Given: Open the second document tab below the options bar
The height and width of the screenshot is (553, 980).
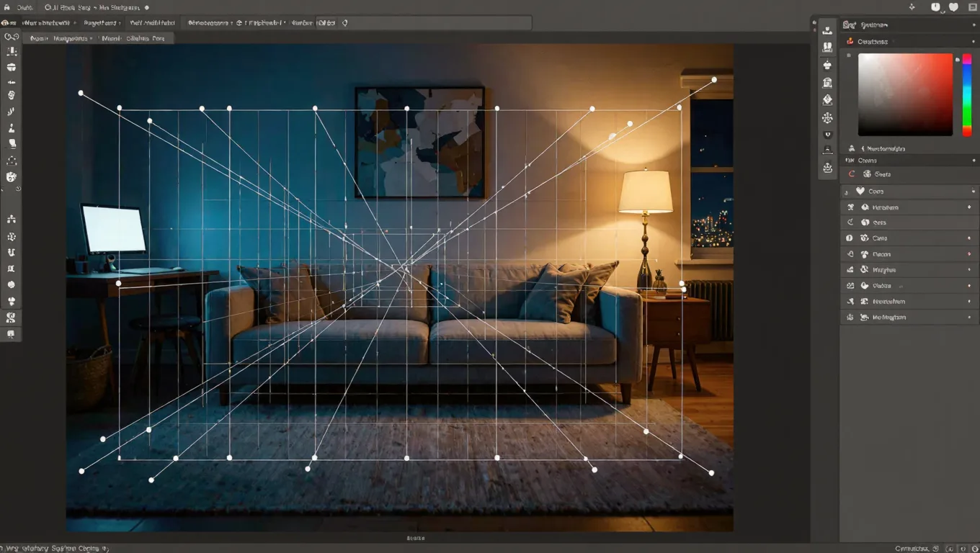Looking at the screenshot, I should pos(134,38).
